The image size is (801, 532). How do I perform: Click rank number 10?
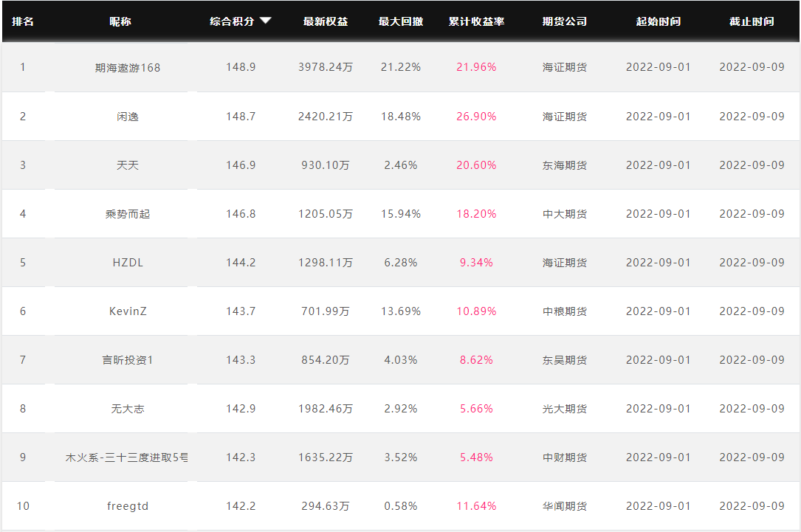click(x=23, y=506)
